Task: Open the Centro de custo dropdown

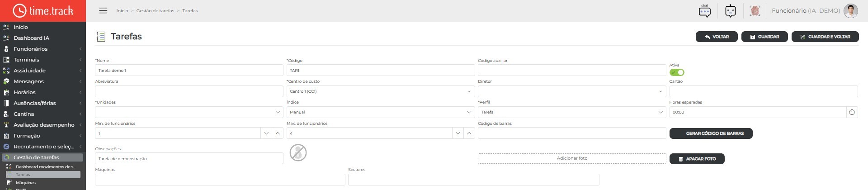Action: click(381, 91)
